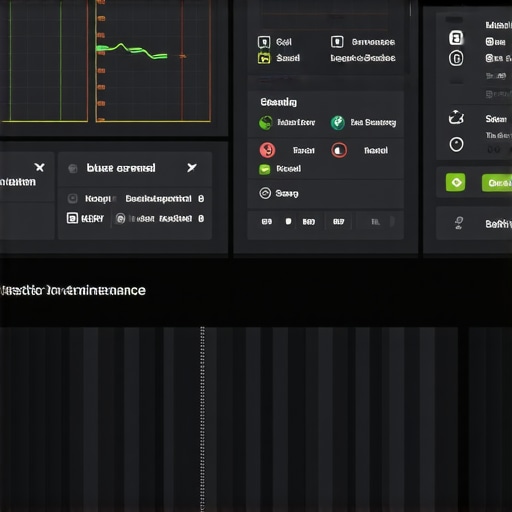512x512 pixels.
Task: Click the grey circular arrow icon in the middle panel
Action: 265,193
